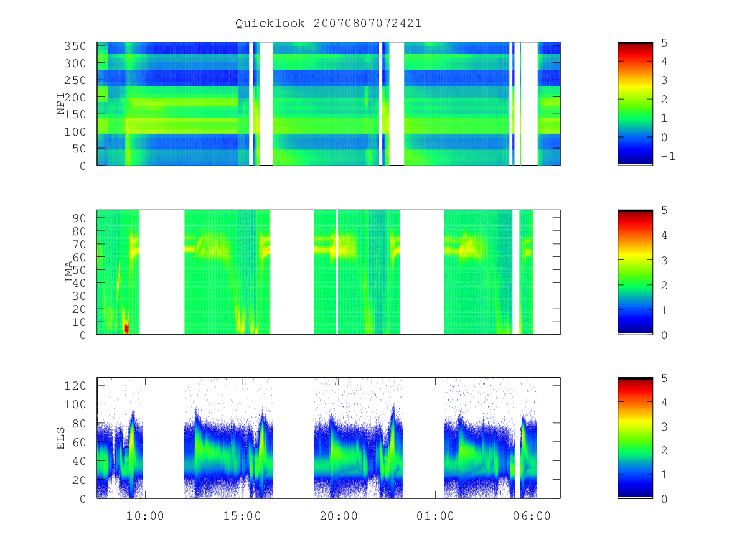The width and height of the screenshot is (747, 560).
Task: Click the 10:00 time tick label
Action: [x=146, y=516]
